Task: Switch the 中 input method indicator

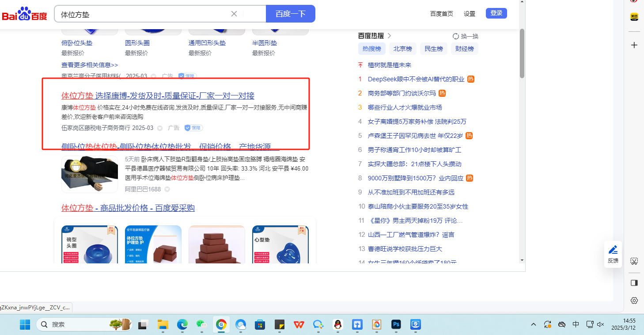Action: coord(576,324)
